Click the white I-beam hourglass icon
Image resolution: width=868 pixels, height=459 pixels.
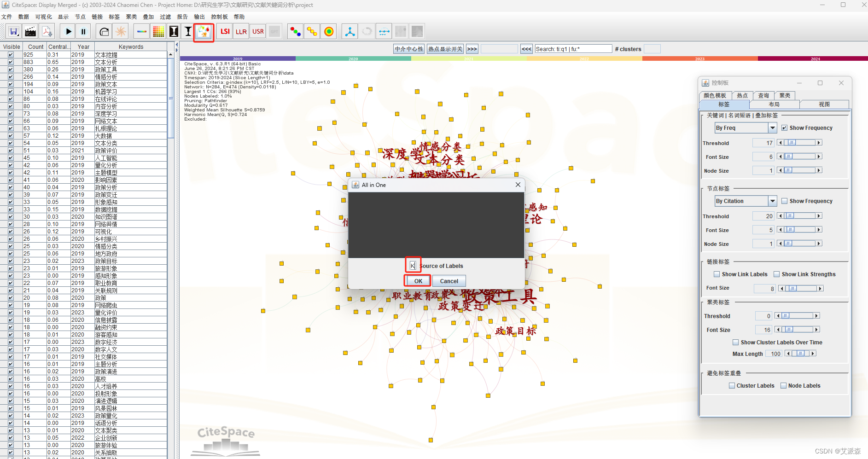(x=188, y=31)
